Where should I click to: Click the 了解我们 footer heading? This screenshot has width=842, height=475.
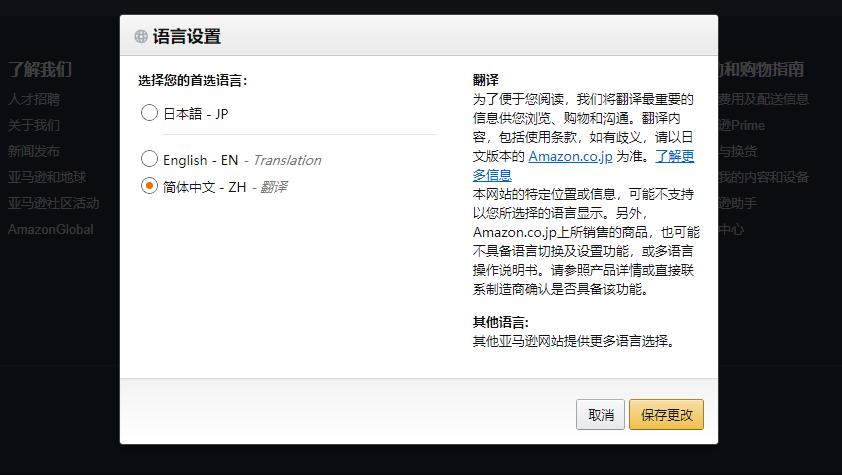click(x=40, y=69)
